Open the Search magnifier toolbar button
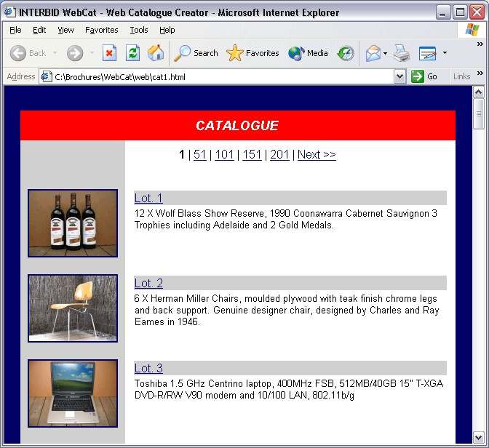489x448 pixels. 196,53
